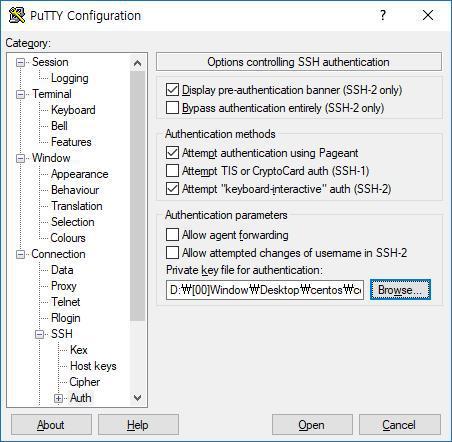Click the Open button
The height and width of the screenshot is (442, 452).
point(312,425)
